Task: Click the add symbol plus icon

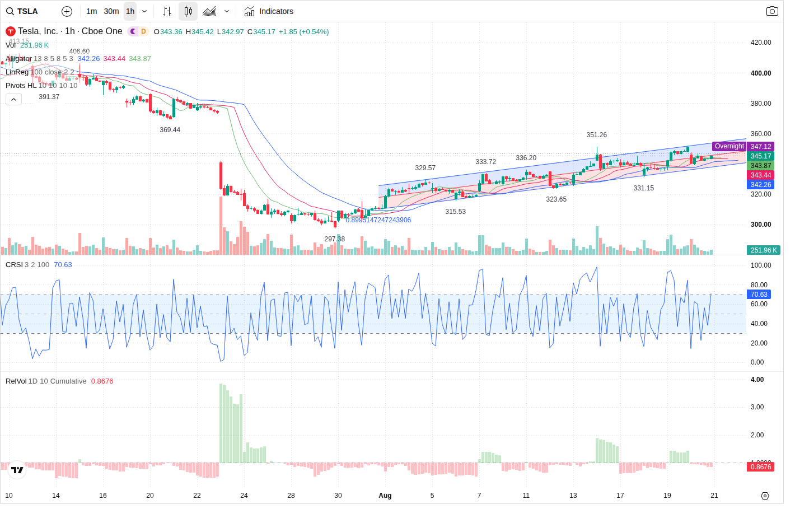Action: point(67,11)
